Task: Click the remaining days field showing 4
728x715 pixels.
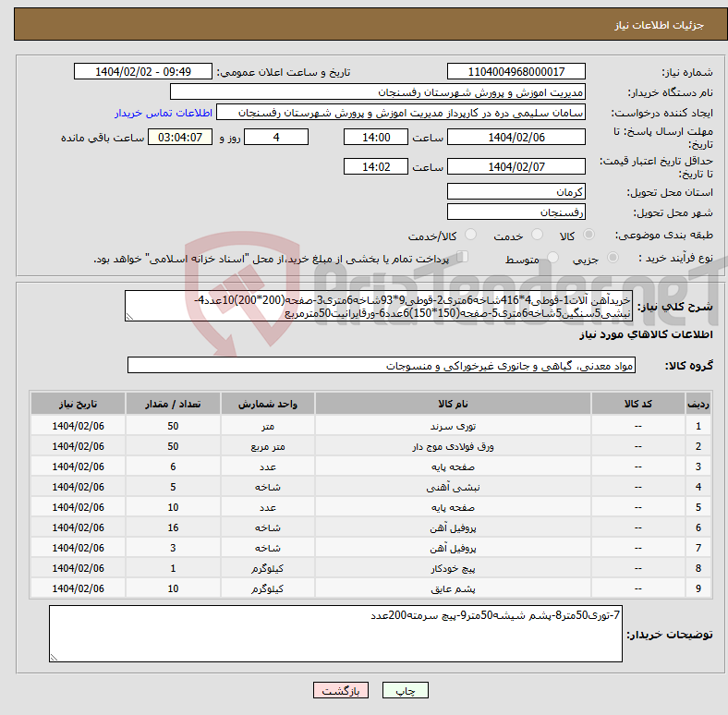Action: [276, 137]
